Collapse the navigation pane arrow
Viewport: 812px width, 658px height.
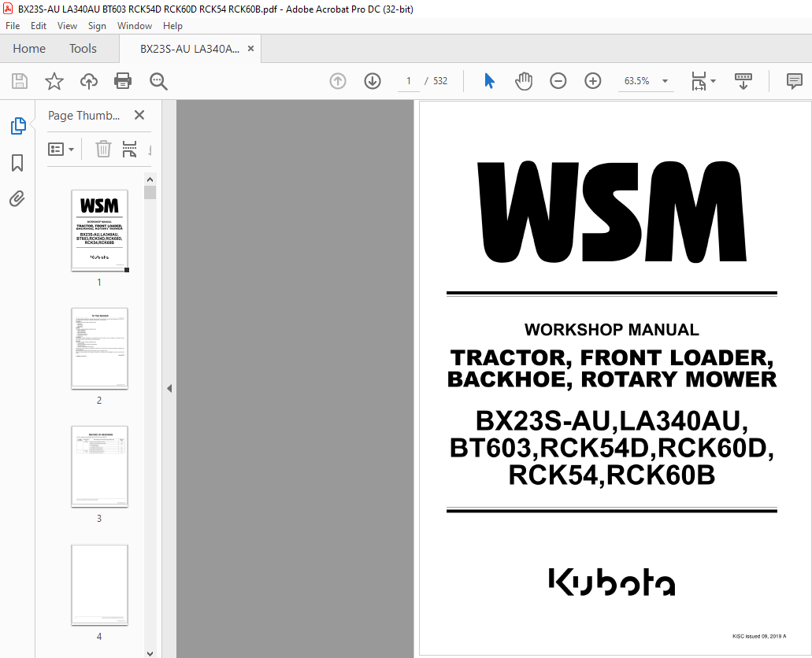(x=169, y=388)
